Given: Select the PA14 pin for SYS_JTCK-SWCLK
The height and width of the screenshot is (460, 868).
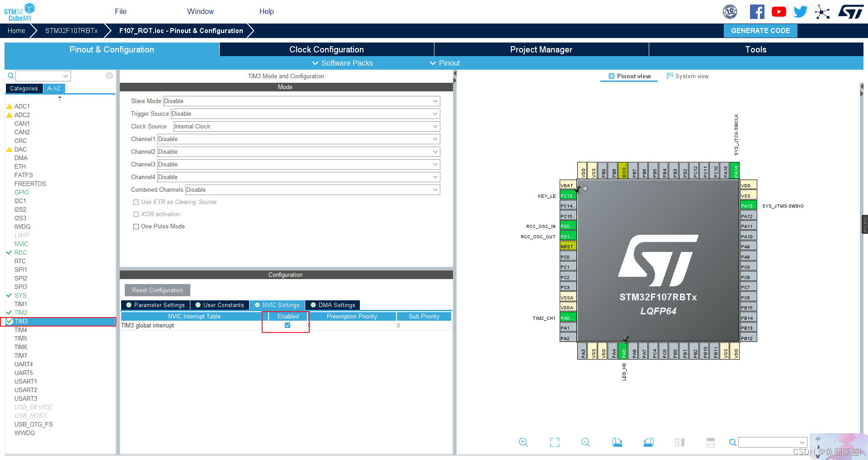Looking at the screenshot, I should (735, 171).
